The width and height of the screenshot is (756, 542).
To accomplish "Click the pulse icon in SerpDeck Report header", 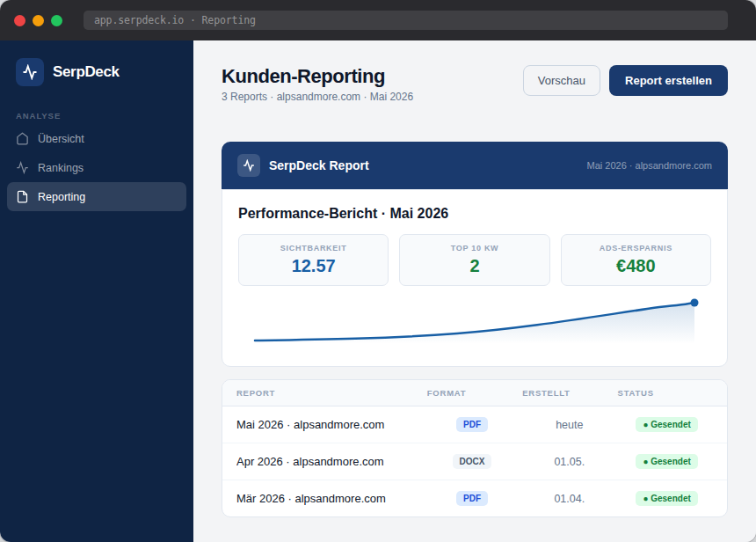I will click(x=249, y=165).
